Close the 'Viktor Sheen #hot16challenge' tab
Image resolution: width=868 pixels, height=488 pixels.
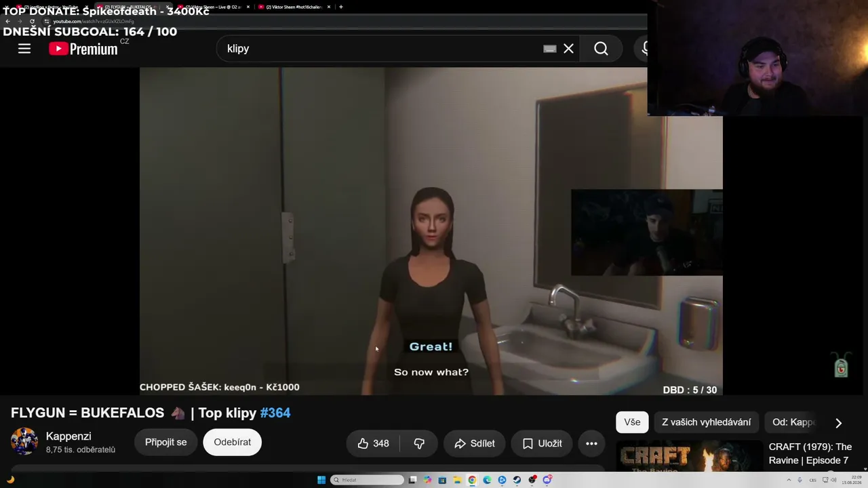click(x=329, y=7)
